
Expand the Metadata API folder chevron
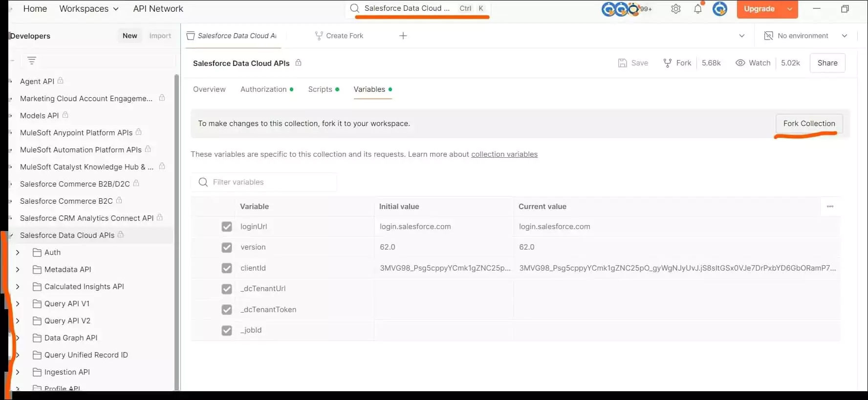click(x=18, y=270)
